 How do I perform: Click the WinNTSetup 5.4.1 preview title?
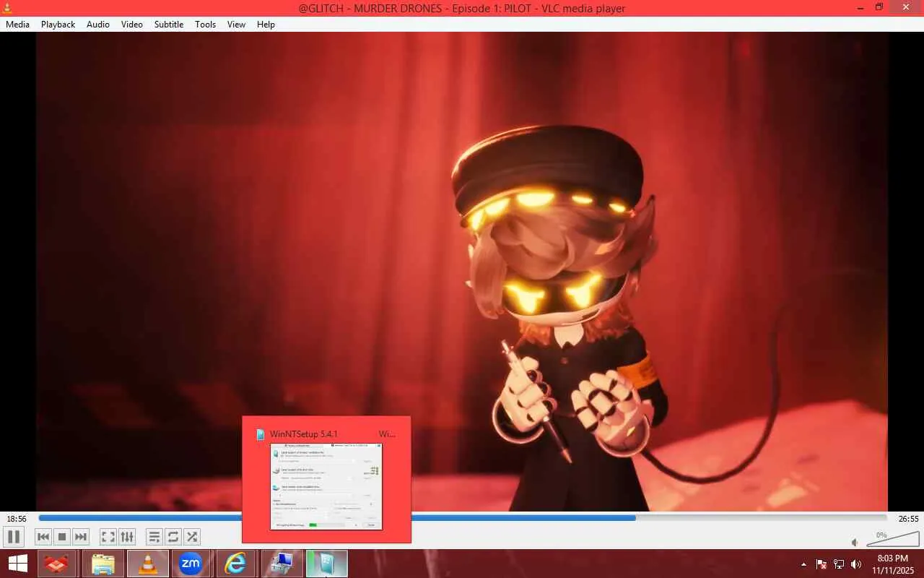click(x=303, y=434)
